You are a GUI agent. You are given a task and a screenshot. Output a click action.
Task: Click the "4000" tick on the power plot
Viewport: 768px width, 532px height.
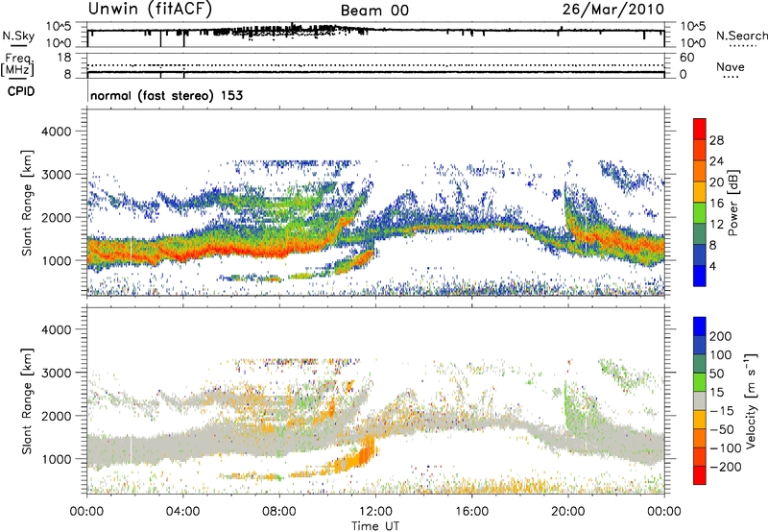tap(56, 132)
